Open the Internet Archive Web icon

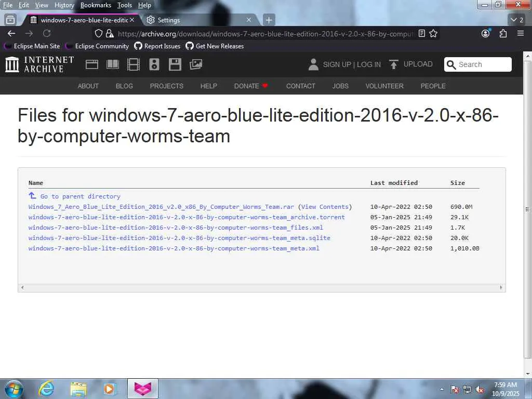(92, 64)
